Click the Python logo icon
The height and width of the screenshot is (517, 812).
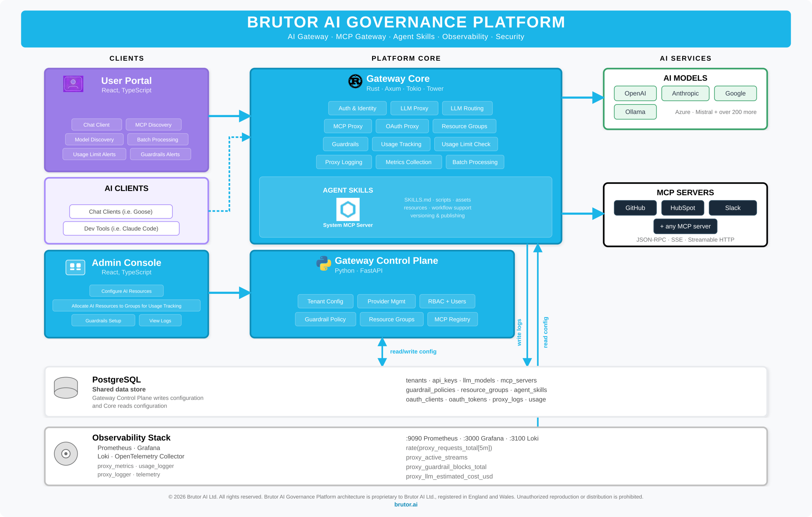[324, 263]
